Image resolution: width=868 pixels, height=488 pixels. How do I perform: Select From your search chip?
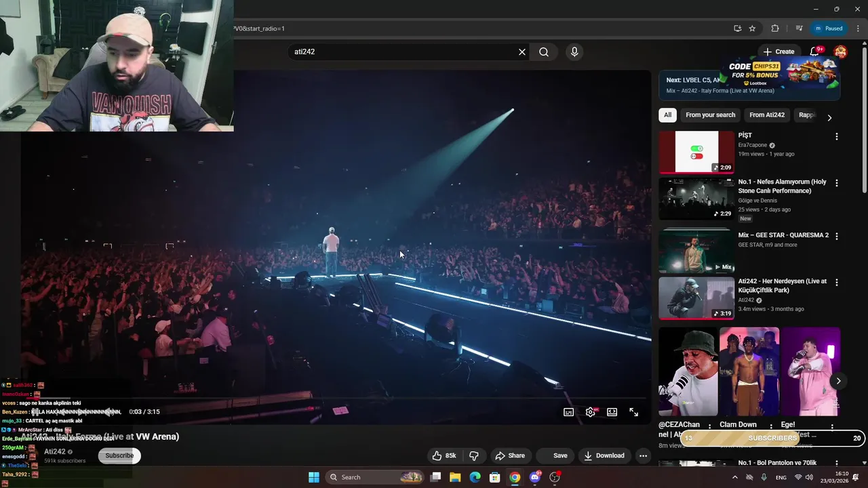coord(710,115)
